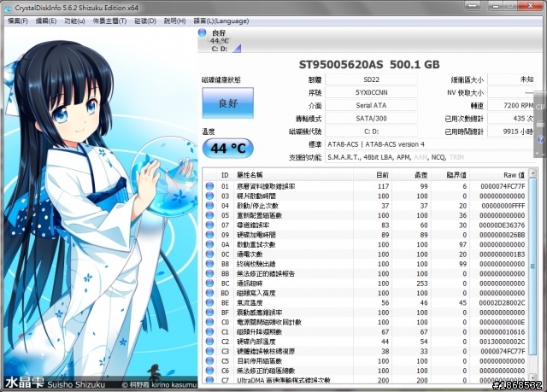Click the CrystalDiskInfo title bar app icon
The height and width of the screenshot is (392, 547).
point(8,8)
